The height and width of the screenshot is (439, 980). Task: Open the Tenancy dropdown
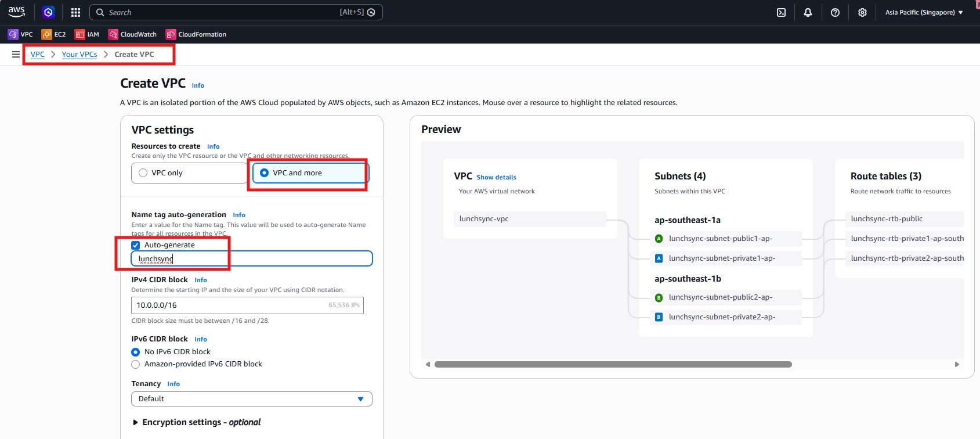click(251, 399)
